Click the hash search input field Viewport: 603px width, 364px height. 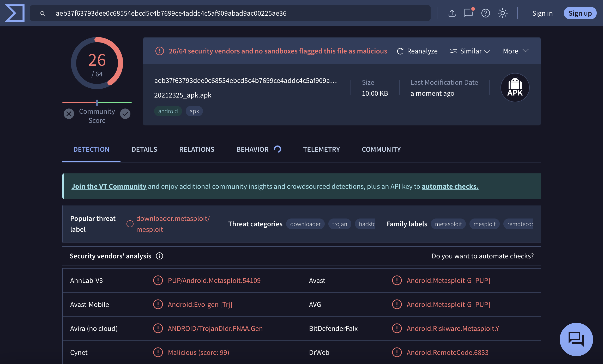pos(235,13)
